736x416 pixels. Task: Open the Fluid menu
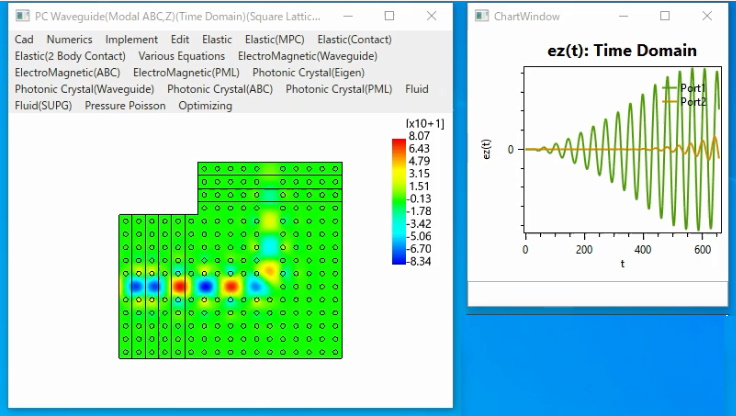[x=417, y=89]
